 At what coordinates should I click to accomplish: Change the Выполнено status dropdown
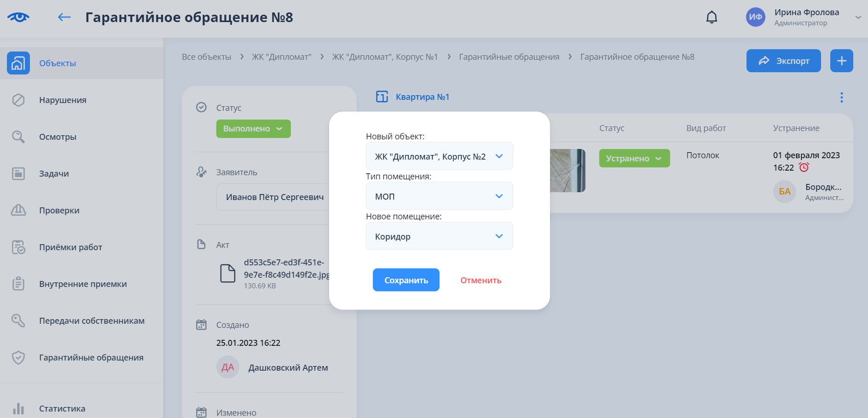(253, 129)
